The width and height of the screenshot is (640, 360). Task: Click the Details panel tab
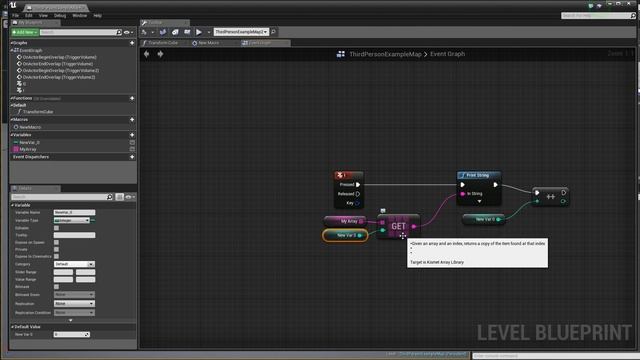click(35, 188)
